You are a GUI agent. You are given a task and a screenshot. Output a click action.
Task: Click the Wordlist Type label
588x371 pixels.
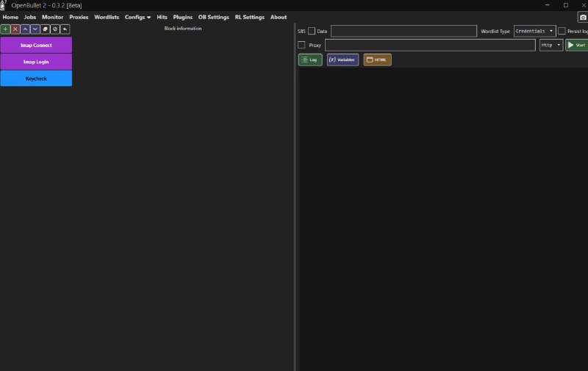pyautogui.click(x=495, y=32)
